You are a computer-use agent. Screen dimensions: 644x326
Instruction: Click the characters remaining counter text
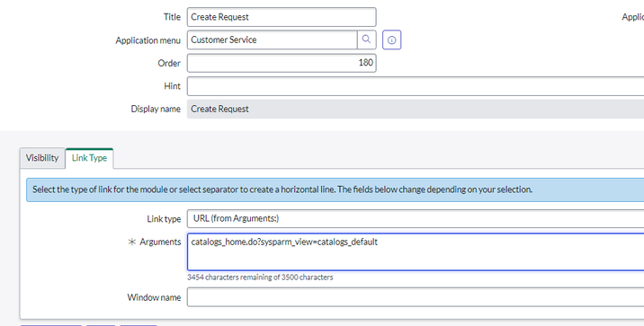click(x=260, y=278)
